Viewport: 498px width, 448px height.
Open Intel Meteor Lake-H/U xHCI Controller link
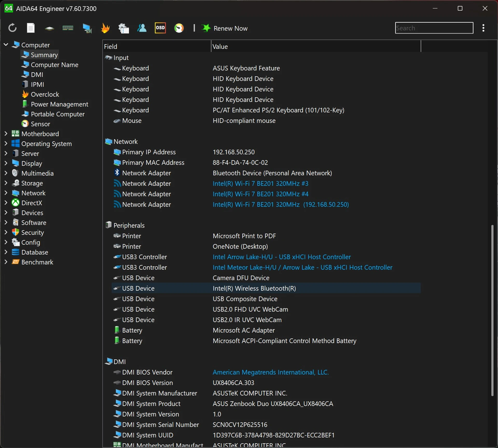pyautogui.click(x=302, y=267)
